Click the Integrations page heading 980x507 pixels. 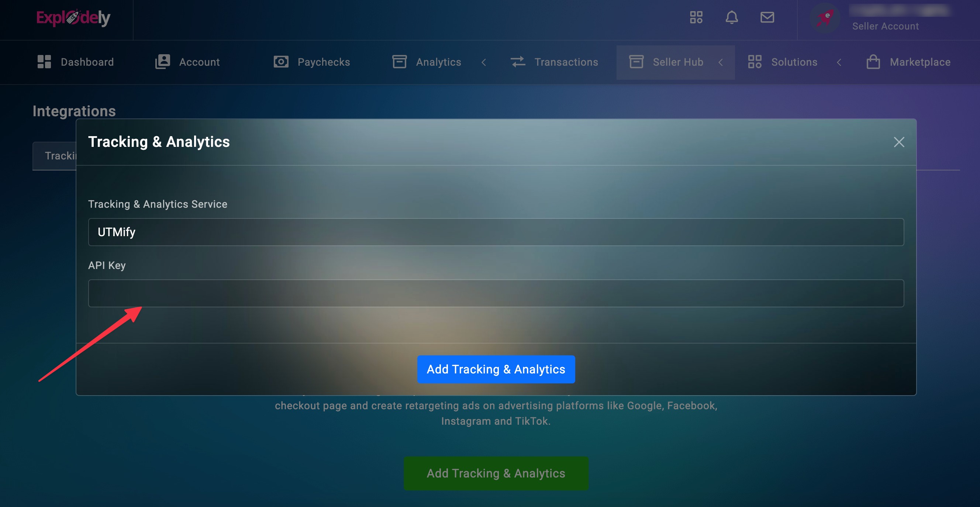[x=74, y=111]
